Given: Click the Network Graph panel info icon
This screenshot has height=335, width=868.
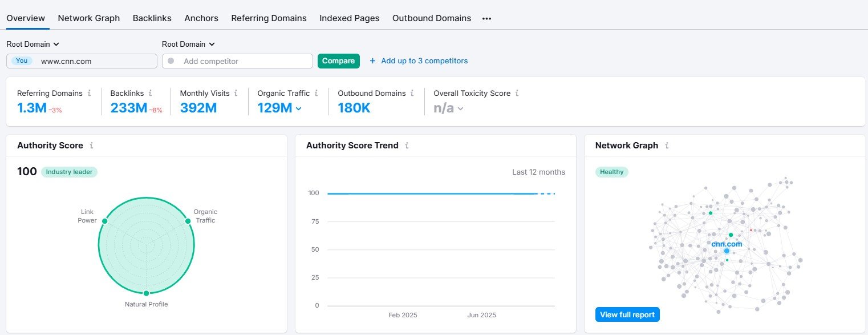Looking at the screenshot, I should click(x=667, y=146).
